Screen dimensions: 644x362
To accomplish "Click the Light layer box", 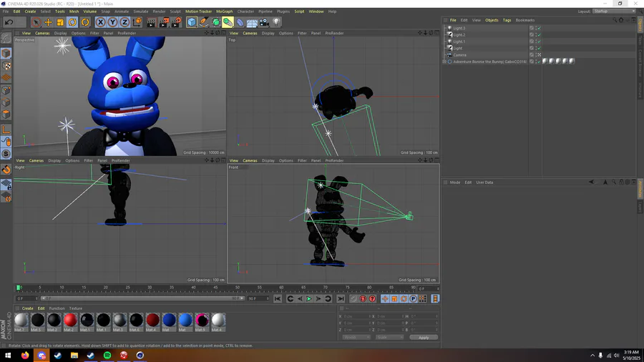I will [532, 48].
